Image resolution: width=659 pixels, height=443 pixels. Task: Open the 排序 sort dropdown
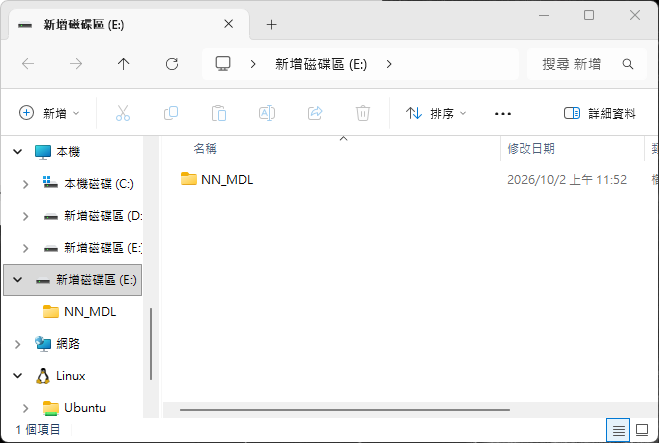(x=436, y=113)
